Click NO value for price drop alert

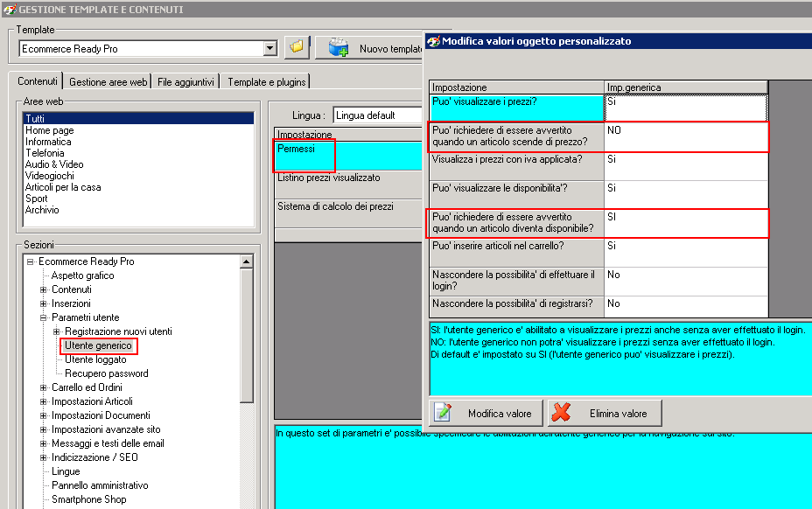coord(686,137)
